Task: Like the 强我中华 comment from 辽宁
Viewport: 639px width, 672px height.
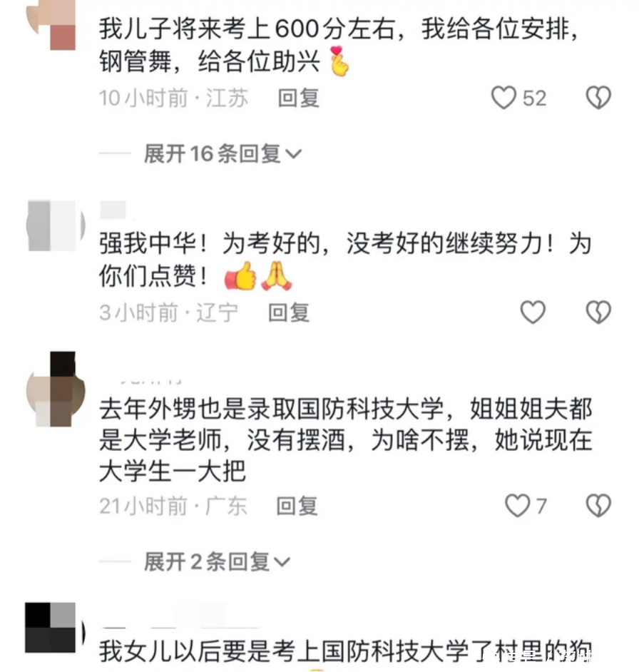Action: (533, 312)
